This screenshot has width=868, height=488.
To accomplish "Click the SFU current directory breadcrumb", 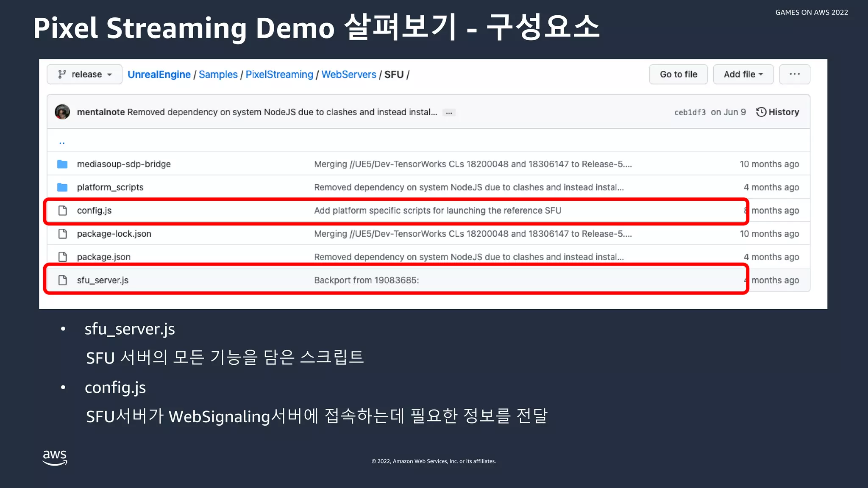I will 394,74.
